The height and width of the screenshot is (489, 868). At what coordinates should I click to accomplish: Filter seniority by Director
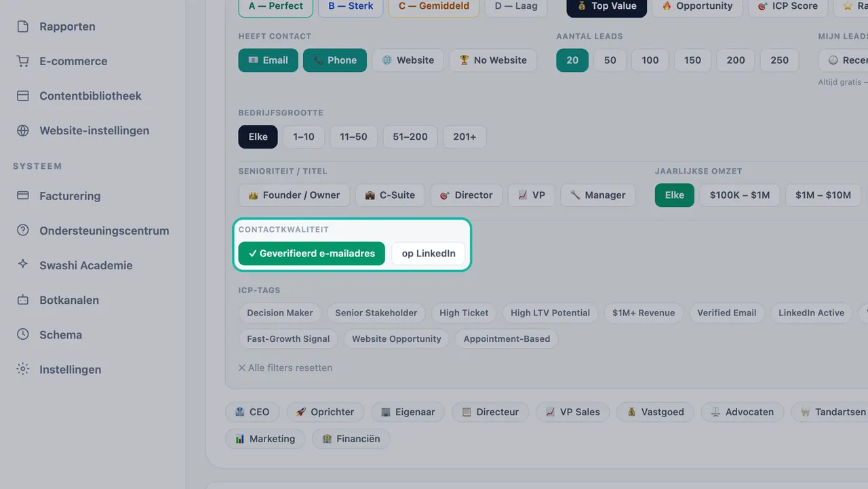point(466,195)
